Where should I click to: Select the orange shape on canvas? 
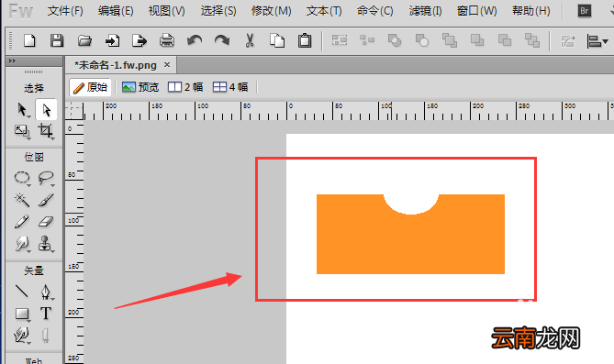[410, 243]
